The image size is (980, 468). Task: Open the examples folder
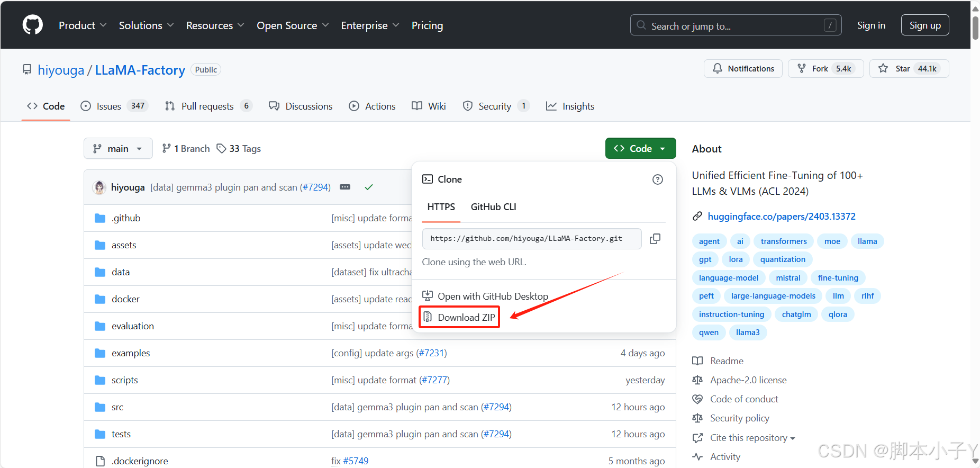point(131,353)
